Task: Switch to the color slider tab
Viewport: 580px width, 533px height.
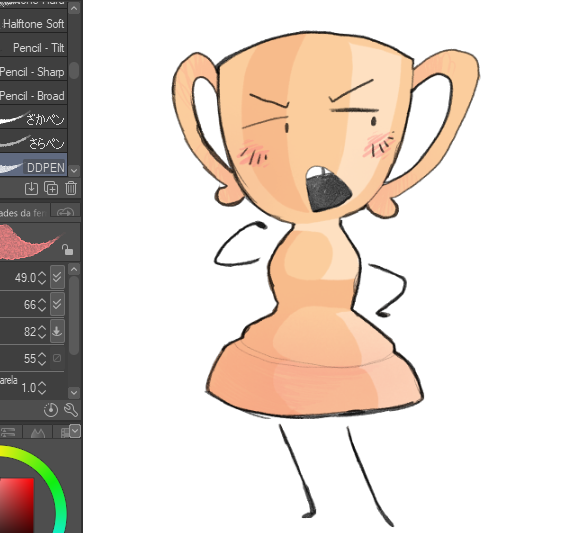Action: tap(9, 432)
